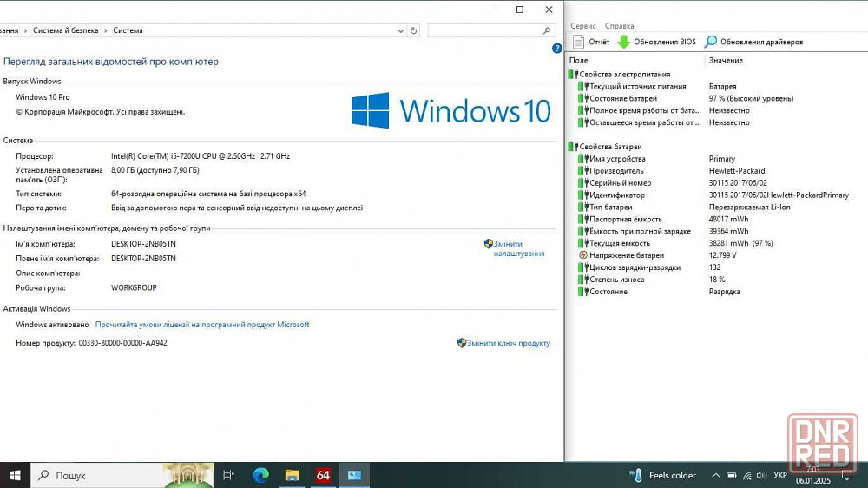This screenshot has height=488, width=868.
Task: Select Степень износа row
Action: click(714, 280)
